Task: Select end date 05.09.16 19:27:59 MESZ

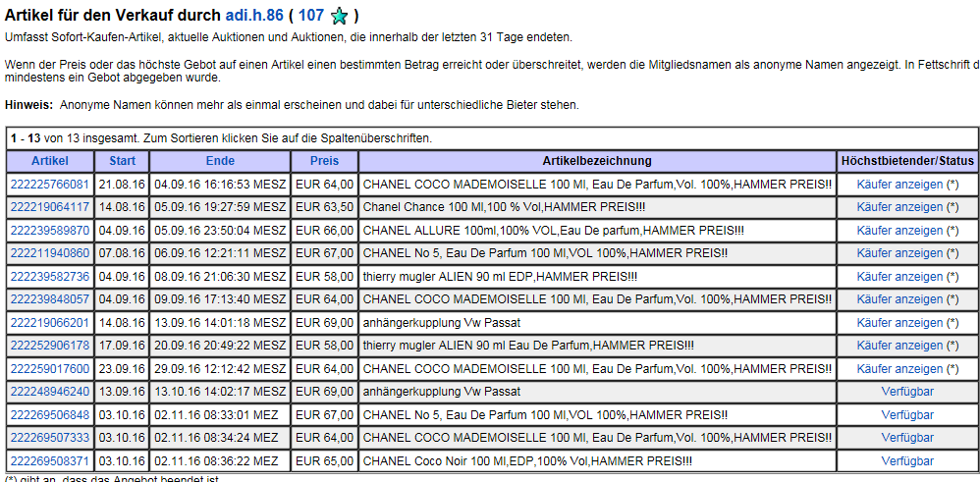Action: coord(220,207)
